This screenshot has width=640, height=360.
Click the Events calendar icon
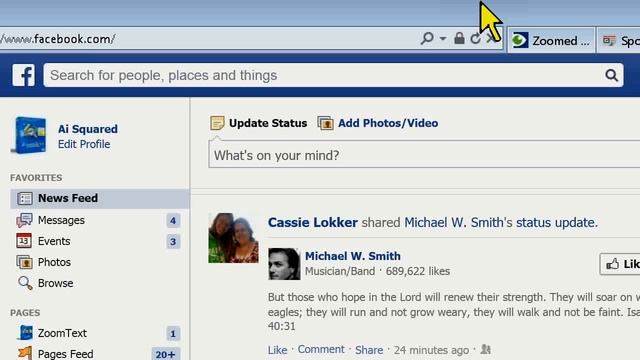point(24,241)
